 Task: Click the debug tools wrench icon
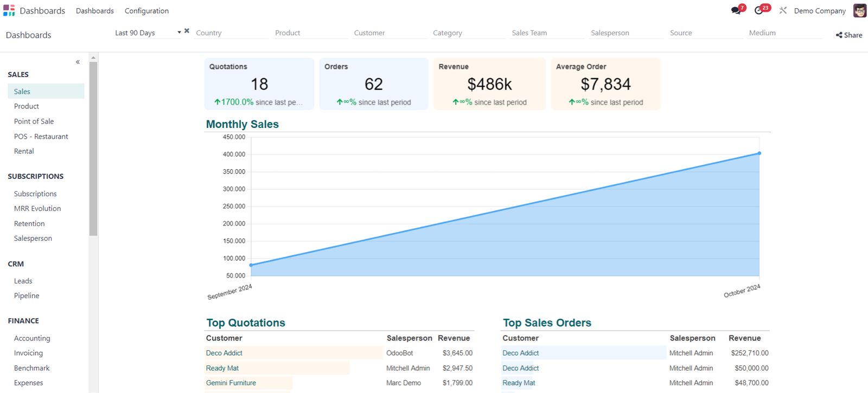783,10
